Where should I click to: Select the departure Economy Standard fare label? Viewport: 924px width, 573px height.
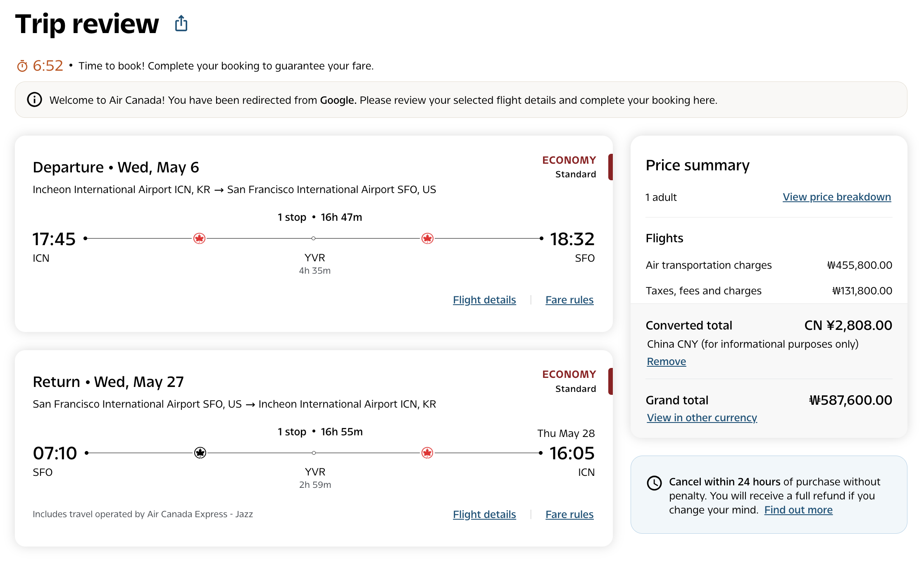(x=569, y=167)
